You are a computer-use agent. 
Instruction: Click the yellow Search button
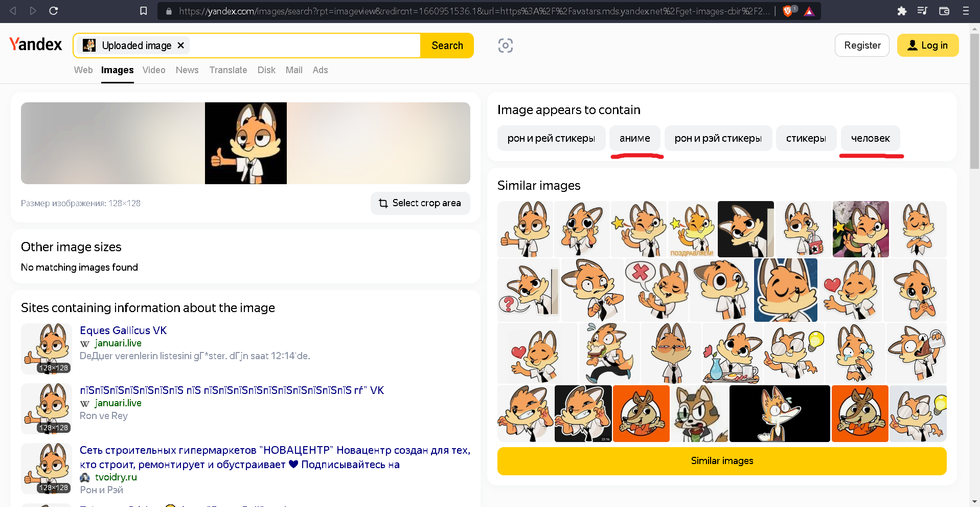click(x=447, y=46)
